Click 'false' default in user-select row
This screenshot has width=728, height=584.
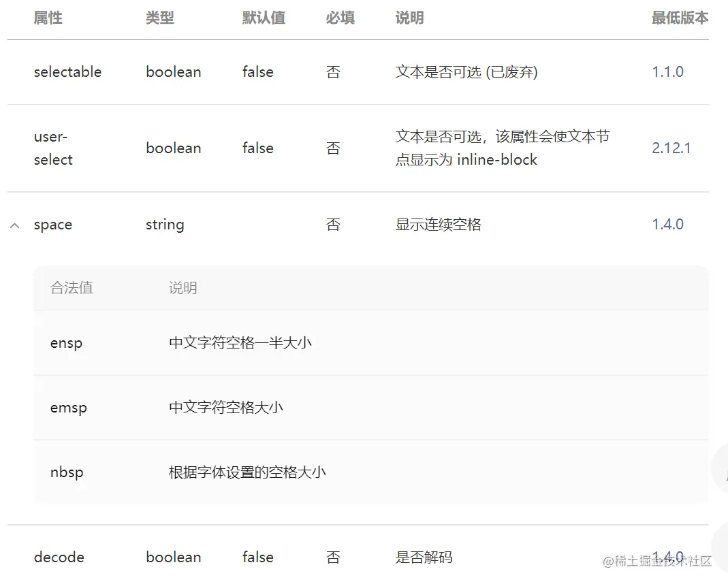[258, 148]
